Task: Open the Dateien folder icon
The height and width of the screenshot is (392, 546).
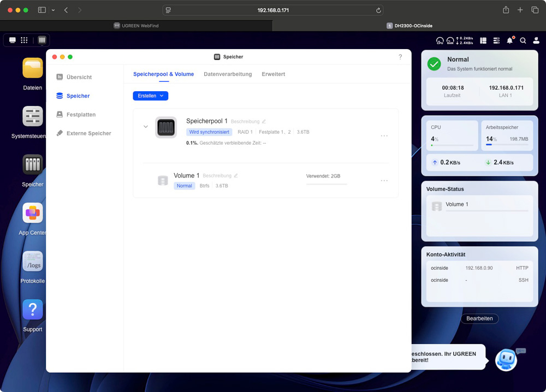Action: (33, 68)
